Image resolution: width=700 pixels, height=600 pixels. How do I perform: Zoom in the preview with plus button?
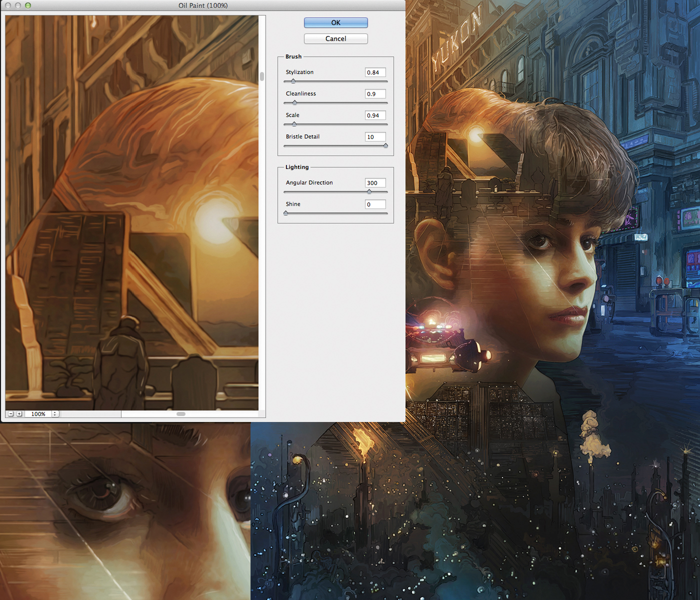tap(19, 414)
